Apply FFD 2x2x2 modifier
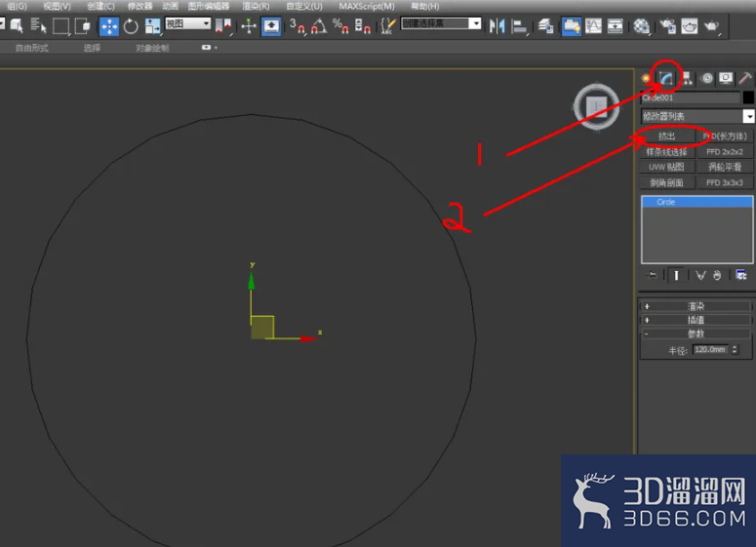756x547 pixels. (x=725, y=152)
